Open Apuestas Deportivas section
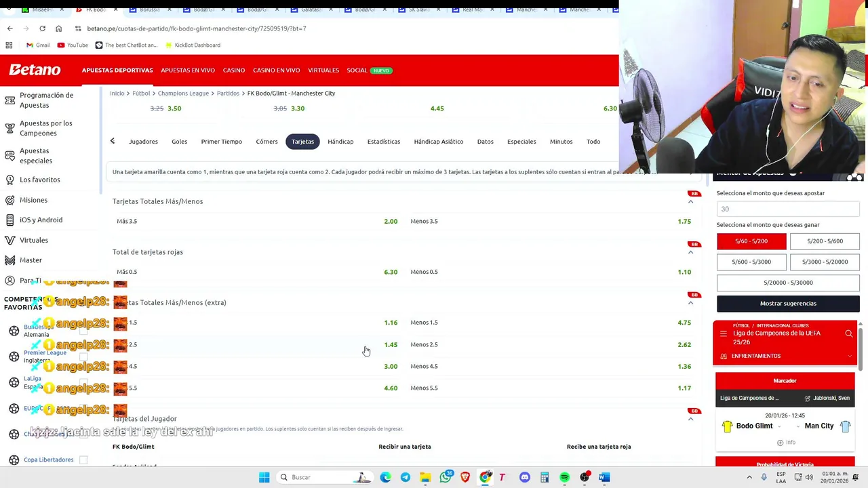This screenshot has width=868, height=488. [x=117, y=70]
